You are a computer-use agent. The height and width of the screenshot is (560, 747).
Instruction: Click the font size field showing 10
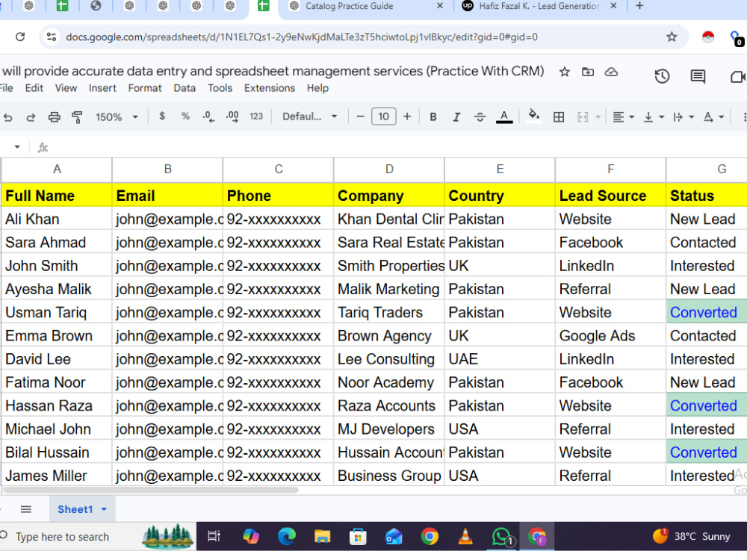click(383, 116)
